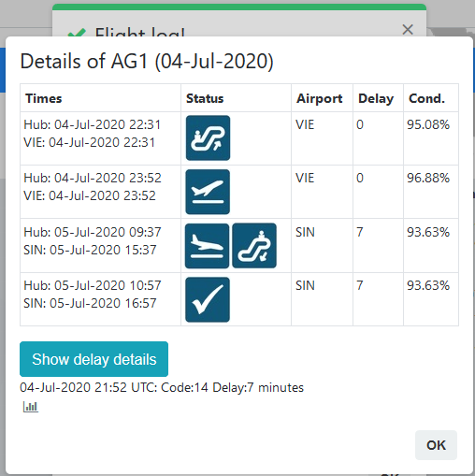Close the Flight log notification

(x=408, y=30)
